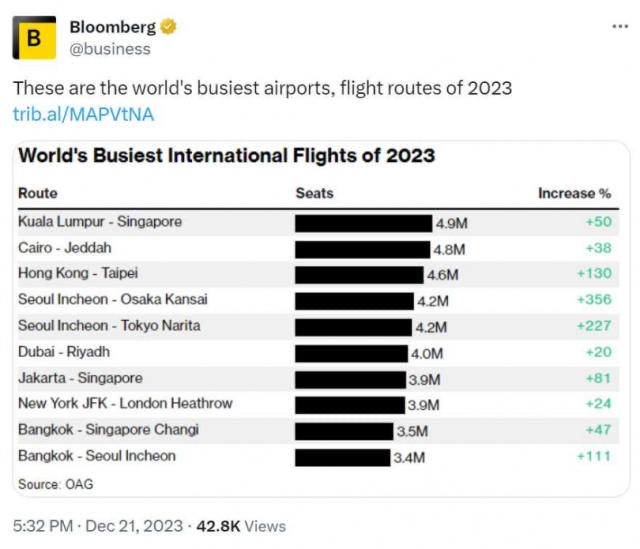Viewport: 640px width, 549px height.
Task: Click the Increase % column header
Action: click(x=574, y=193)
